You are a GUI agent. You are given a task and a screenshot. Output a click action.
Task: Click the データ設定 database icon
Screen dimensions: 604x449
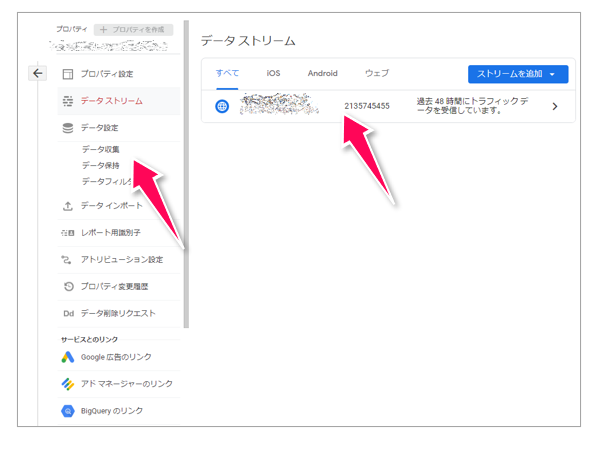[x=68, y=128]
